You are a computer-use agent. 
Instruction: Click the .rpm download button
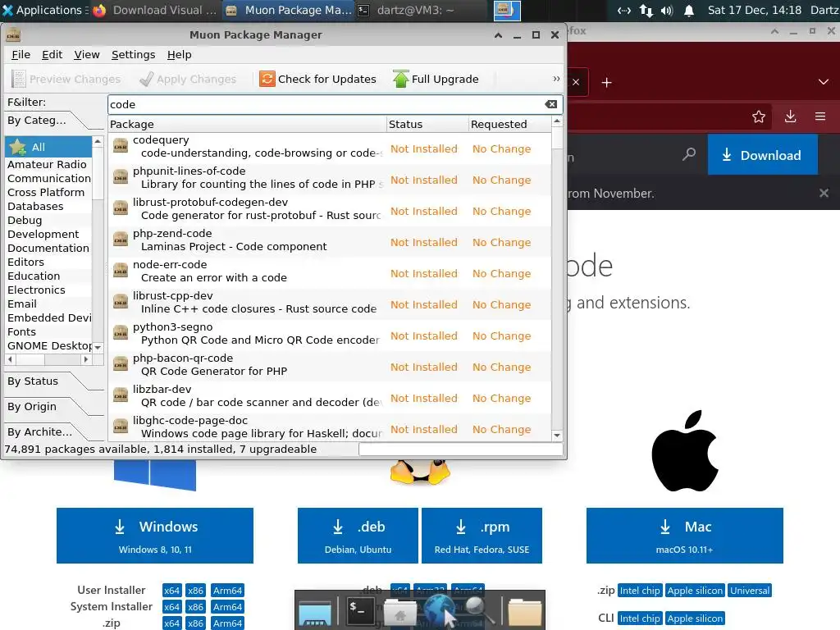pyautogui.click(x=482, y=536)
